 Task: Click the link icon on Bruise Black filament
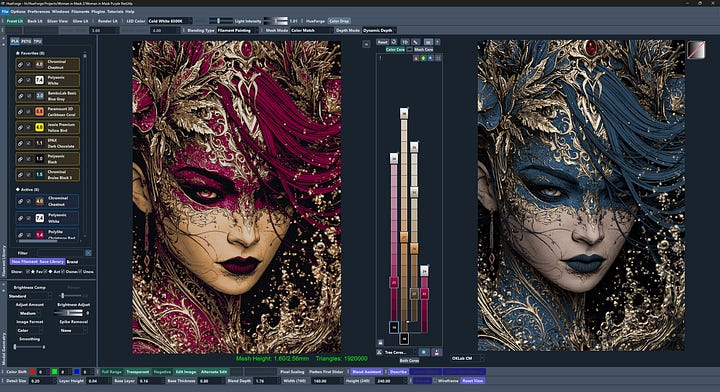point(21,174)
